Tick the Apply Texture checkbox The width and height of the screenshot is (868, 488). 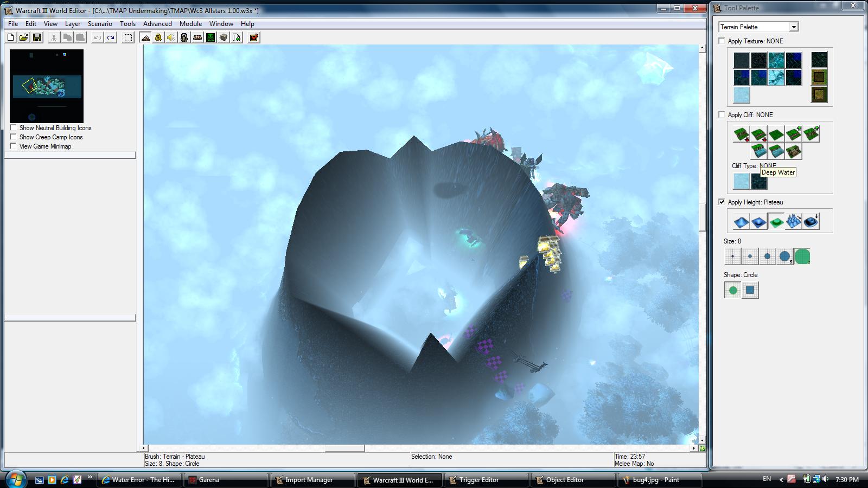pos(722,41)
